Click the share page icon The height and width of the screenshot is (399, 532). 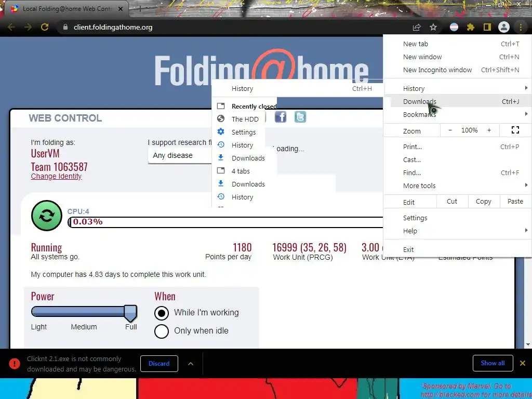pyautogui.click(x=417, y=27)
